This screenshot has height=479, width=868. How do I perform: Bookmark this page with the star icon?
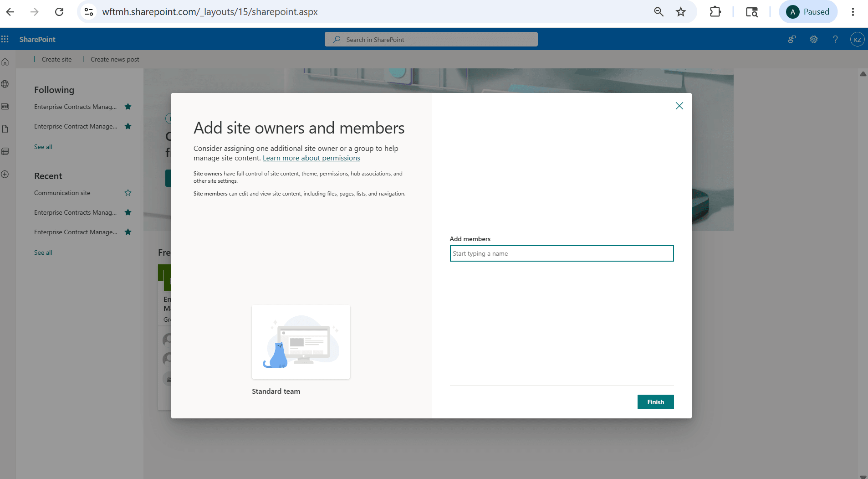(x=681, y=12)
